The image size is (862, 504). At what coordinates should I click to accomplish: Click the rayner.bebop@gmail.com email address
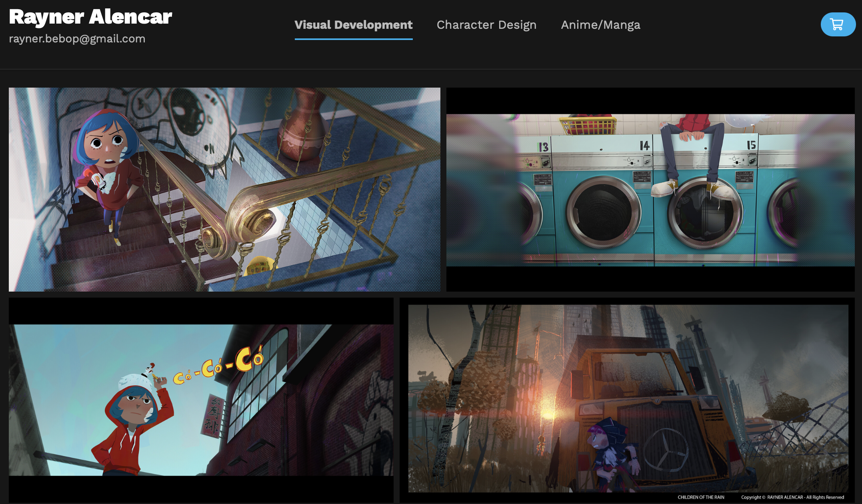[x=77, y=39]
